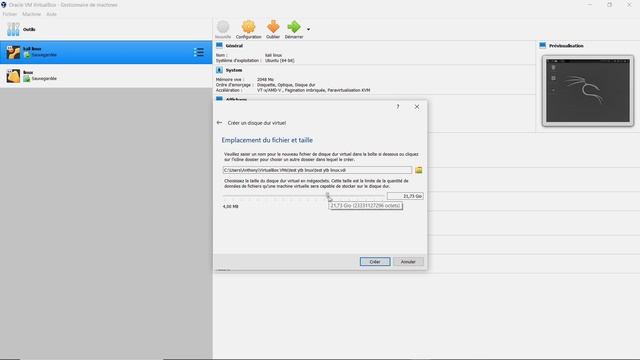Select the linux virtual machine in the list
The height and width of the screenshot is (360, 640).
tap(106, 76)
